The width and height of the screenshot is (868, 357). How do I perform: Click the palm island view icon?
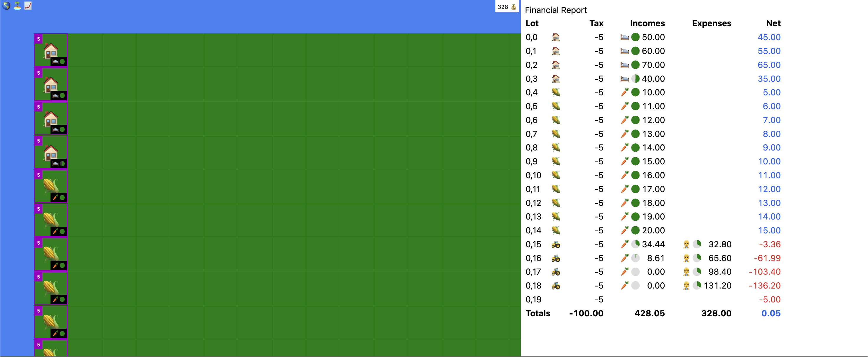pos(17,6)
